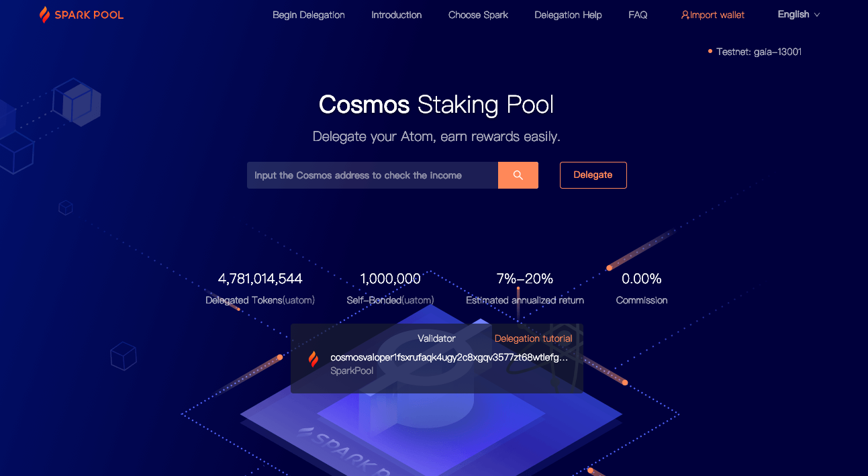Open the Begin Delegation menu item
868x476 pixels.
pyautogui.click(x=308, y=14)
